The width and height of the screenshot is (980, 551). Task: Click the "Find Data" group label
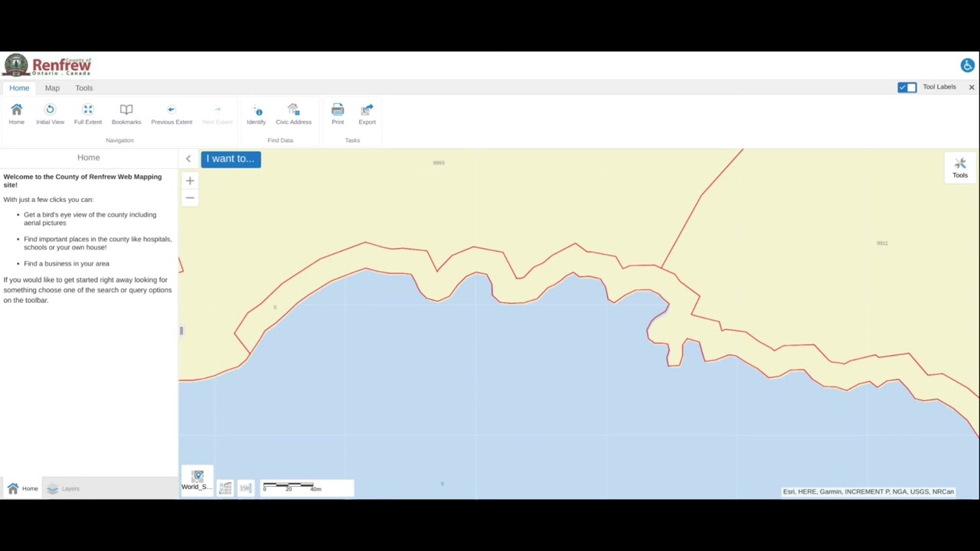pyautogui.click(x=280, y=140)
